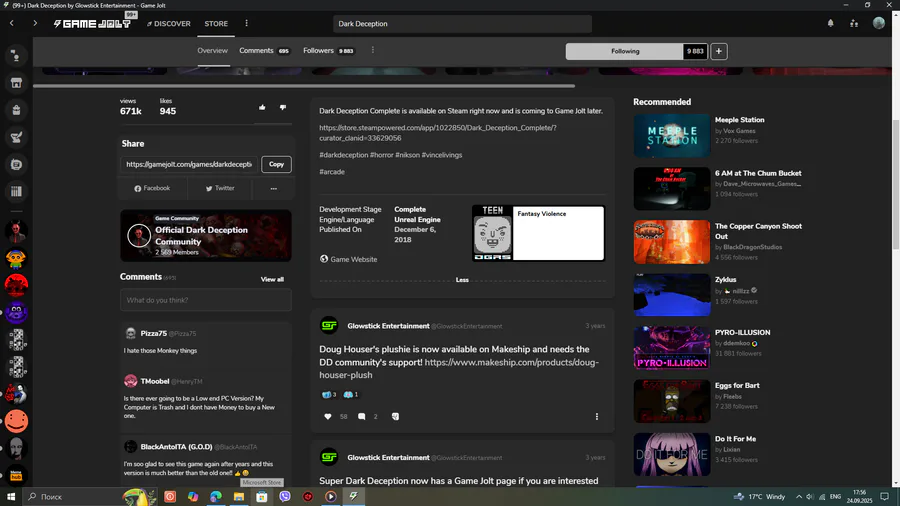Collapse the description with Less
The width and height of the screenshot is (900, 506).
(x=462, y=280)
